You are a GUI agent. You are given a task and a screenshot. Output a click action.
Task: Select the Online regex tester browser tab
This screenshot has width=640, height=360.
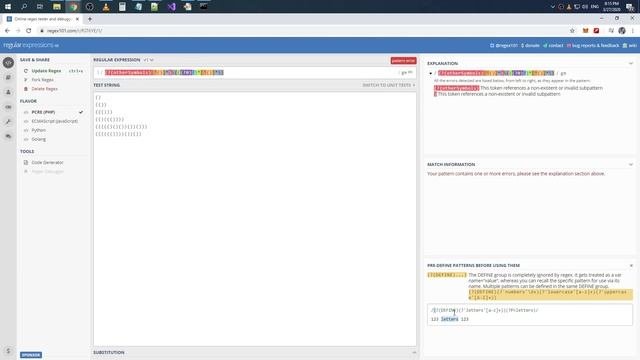42,19
